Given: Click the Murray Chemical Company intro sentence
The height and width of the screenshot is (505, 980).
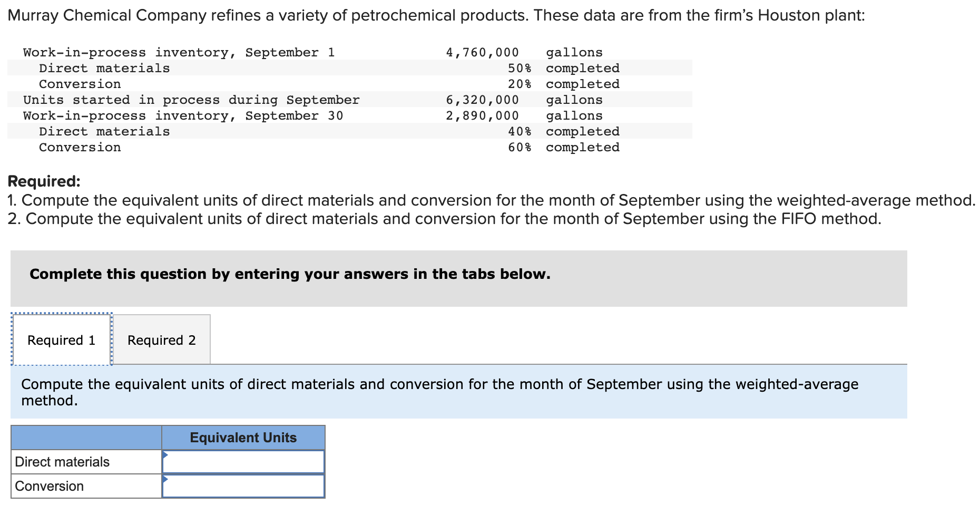Looking at the screenshot, I should (436, 15).
